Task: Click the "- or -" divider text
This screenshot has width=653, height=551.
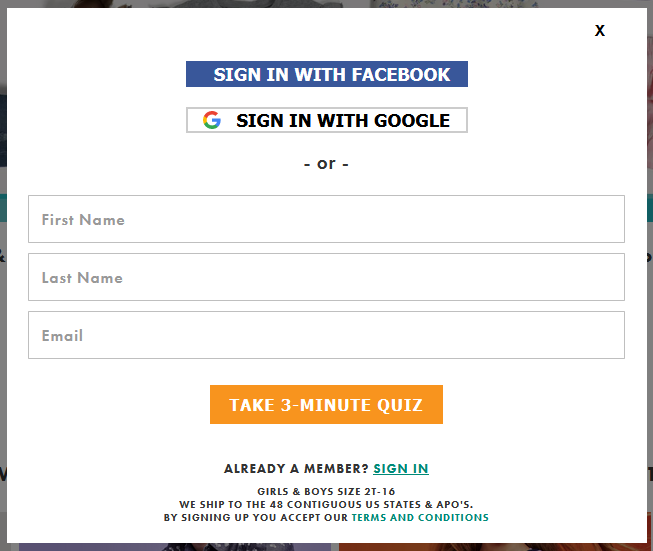Action: [x=326, y=164]
